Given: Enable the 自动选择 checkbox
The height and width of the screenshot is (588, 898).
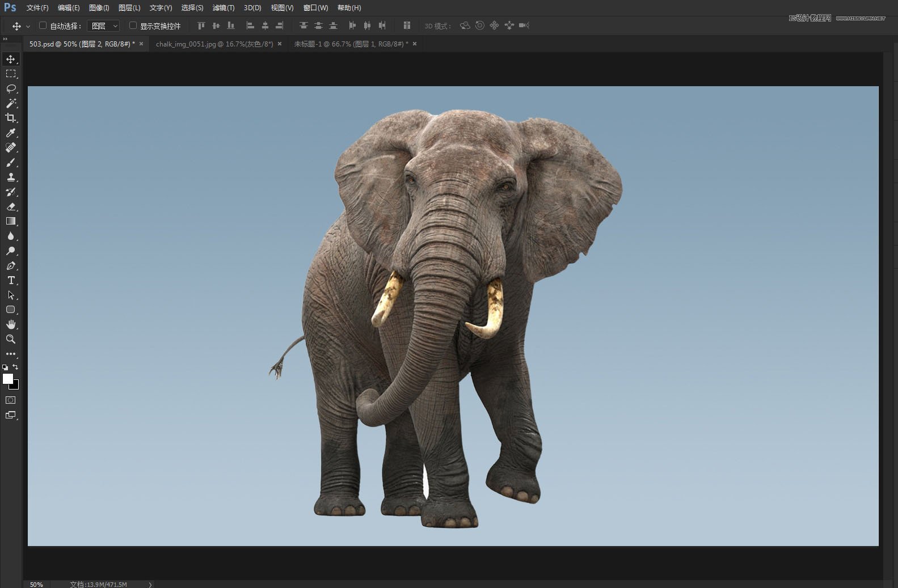Looking at the screenshot, I should click(43, 26).
